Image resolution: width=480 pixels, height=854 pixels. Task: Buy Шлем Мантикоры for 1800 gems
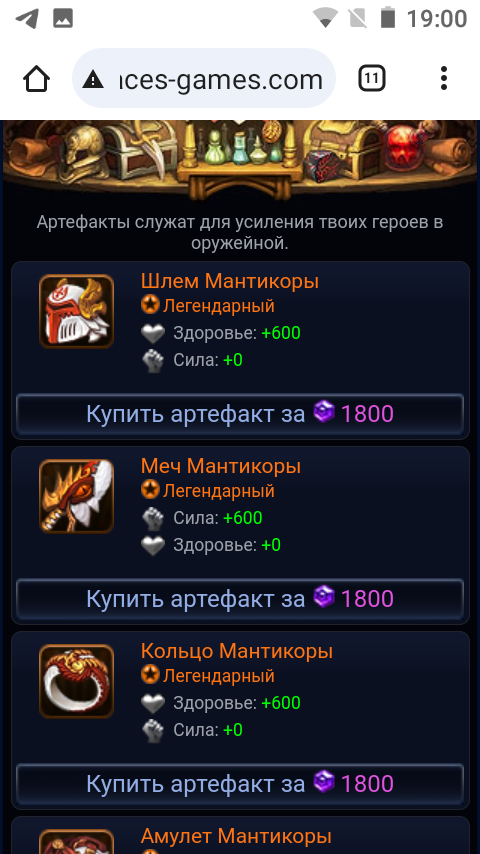click(x=240, y=414)
